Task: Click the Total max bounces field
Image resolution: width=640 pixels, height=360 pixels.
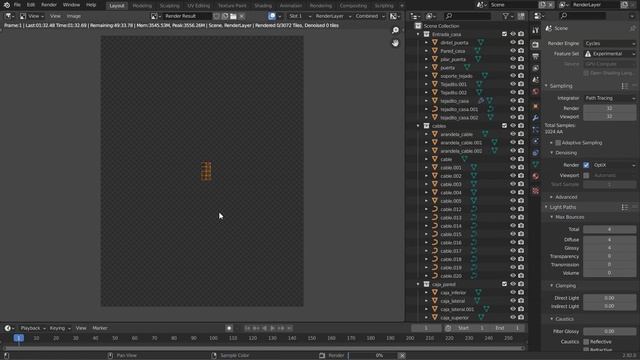Action: 609,229
